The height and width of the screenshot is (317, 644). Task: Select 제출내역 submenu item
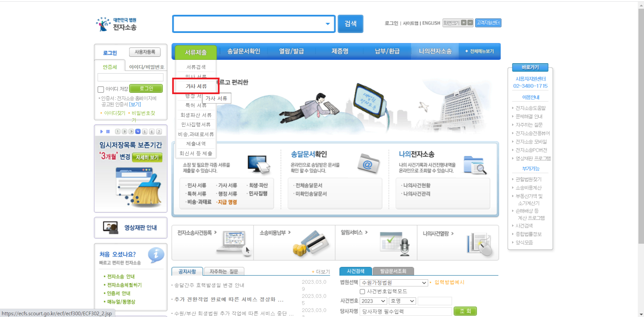point(196,144)
